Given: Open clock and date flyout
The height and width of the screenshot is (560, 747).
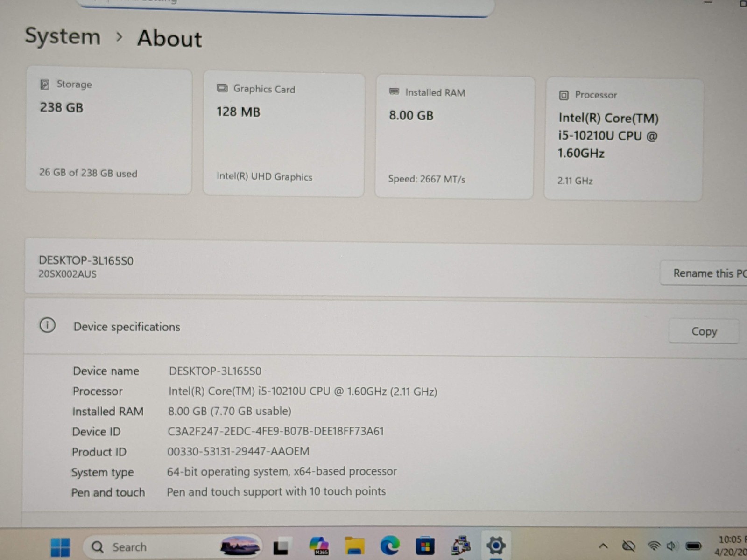Looking at the screenshot, I should [x=732, y=546].
